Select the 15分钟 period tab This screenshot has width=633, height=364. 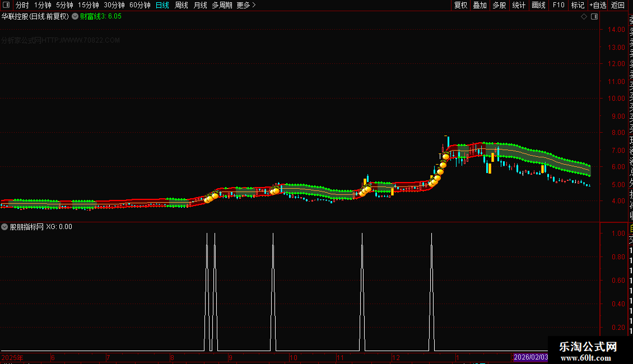pyautogui.click(x=89, y=5)
